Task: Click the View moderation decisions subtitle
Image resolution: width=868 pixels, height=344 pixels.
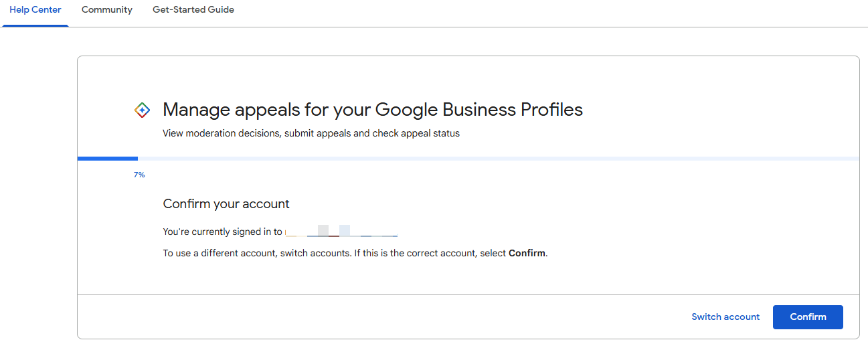Action: coord(311,133)
